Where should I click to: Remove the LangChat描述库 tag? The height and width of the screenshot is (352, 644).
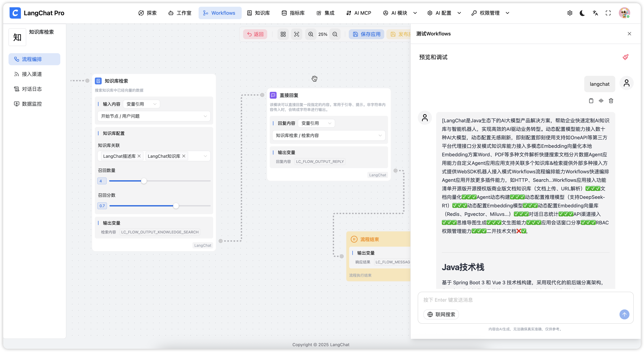coord(139,156)
